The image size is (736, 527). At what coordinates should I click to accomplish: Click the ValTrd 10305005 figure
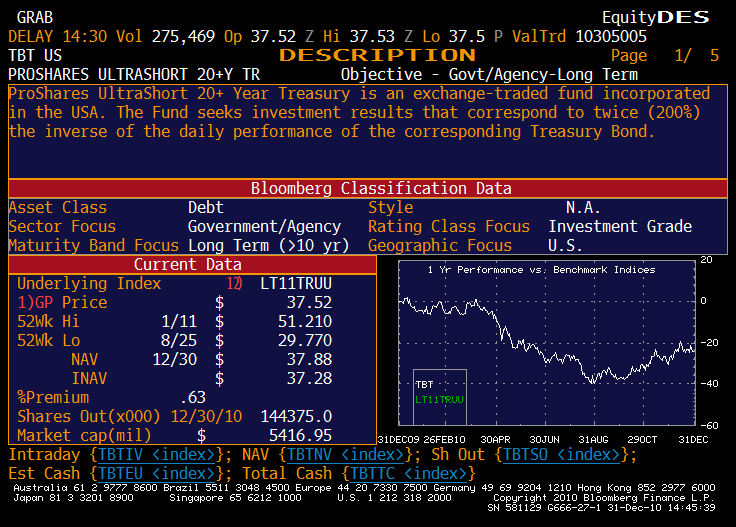tap(580, 36)
